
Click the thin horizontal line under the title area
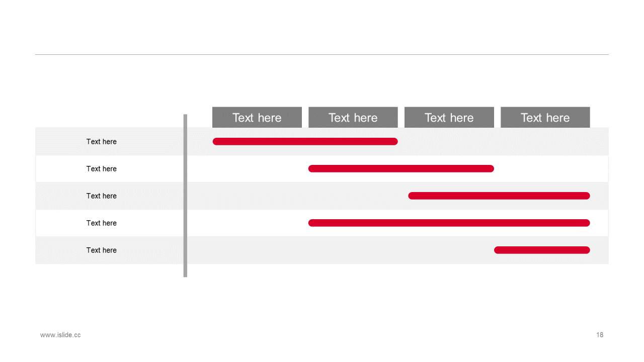click(322, 54)
